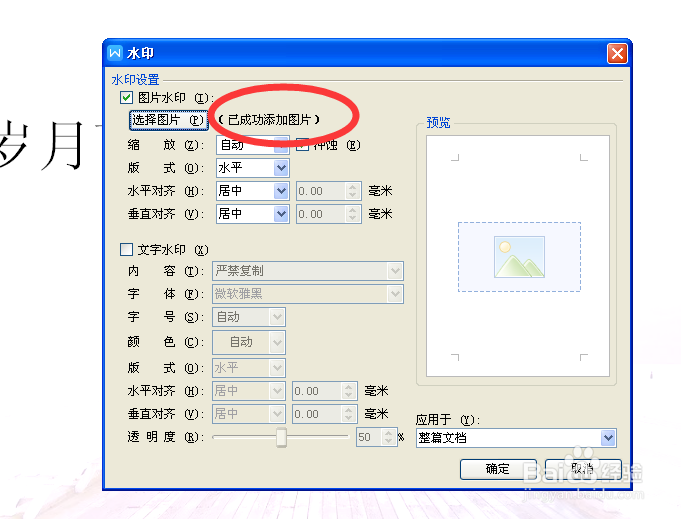This screenshot has height=519, width=681.
Task: Enable the 文字水印 checkbox
Action: coord(126,249)
